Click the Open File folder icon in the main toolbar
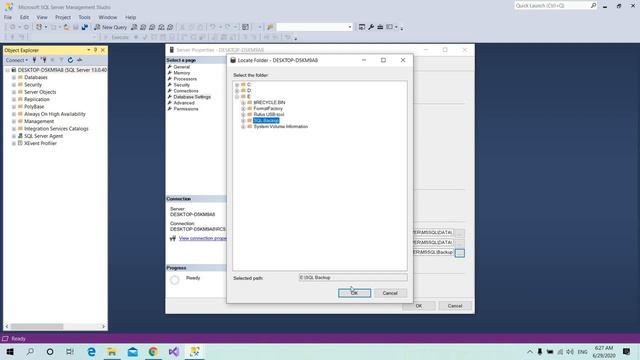 point(67,27)
